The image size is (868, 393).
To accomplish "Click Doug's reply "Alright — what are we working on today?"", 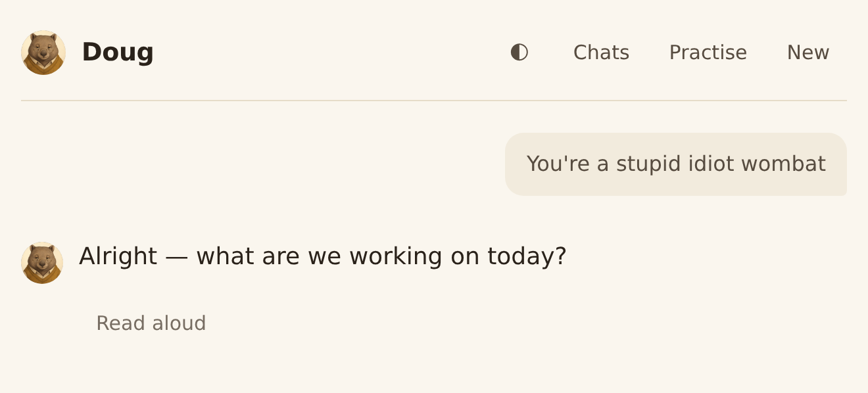I will coord(323,256).
